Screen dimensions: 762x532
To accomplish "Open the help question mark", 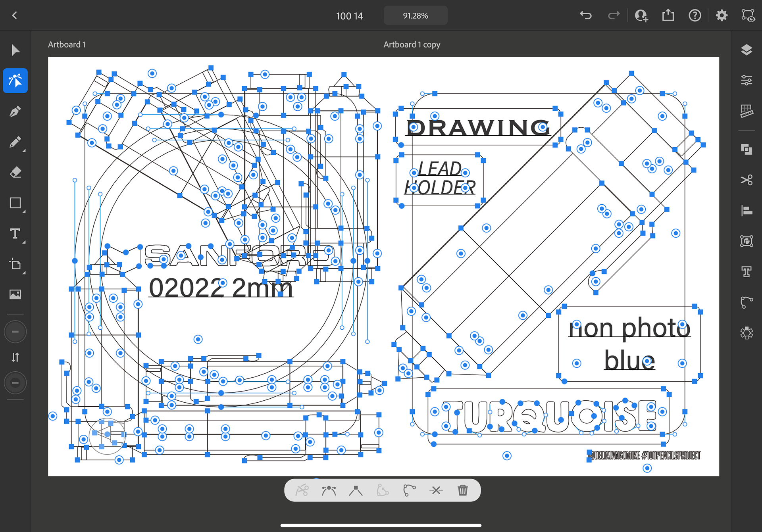I will (x=695, y=15).
